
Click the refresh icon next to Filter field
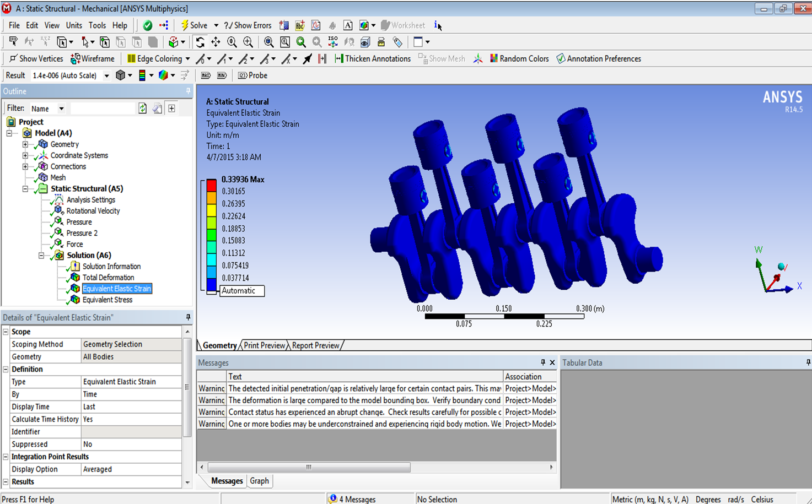[x=143, y=109]
